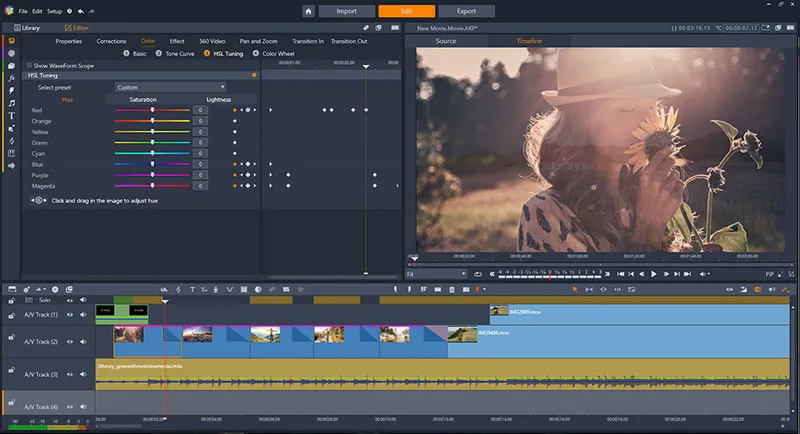Click the Orange hue slider

(152, 121)
